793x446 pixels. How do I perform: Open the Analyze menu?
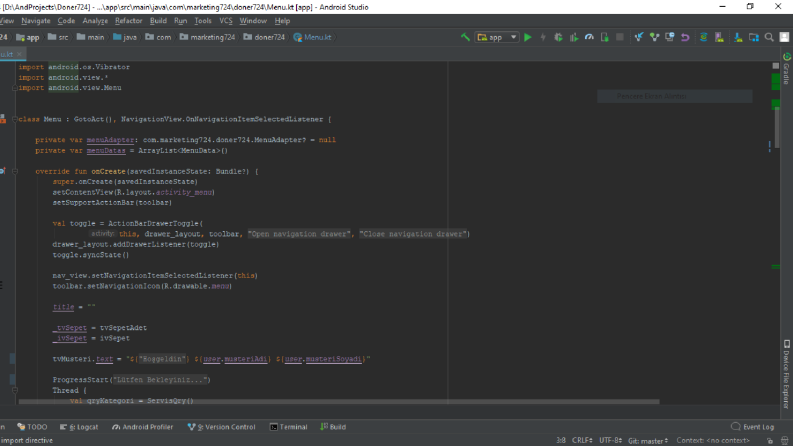pyautogui.click(x=95, y=21)
